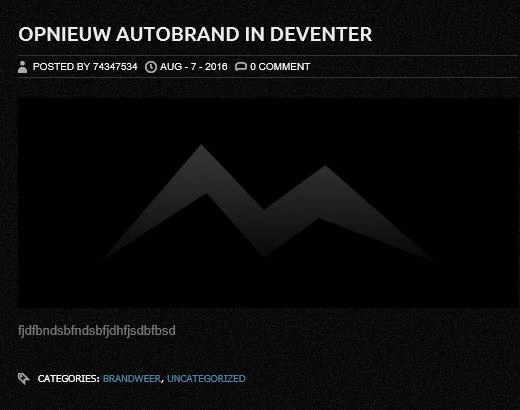520x410 pixels.
Task: Click the word DEVENTER in the heading
Action: point(321,34)
